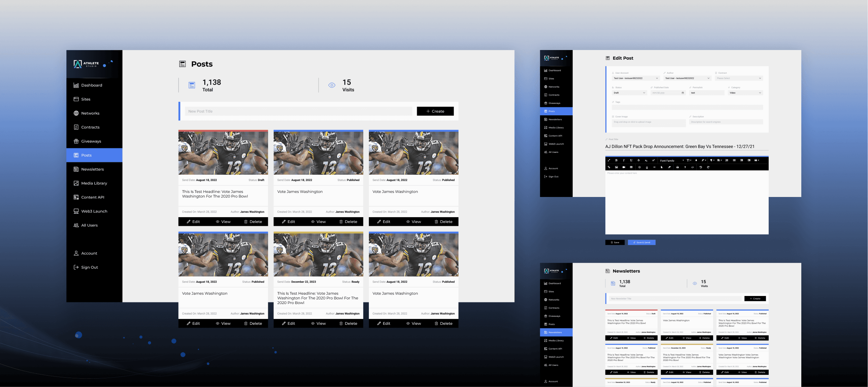Click the insert table icon in editor
This screenshot has height=387, width=868.
(631, 167)
